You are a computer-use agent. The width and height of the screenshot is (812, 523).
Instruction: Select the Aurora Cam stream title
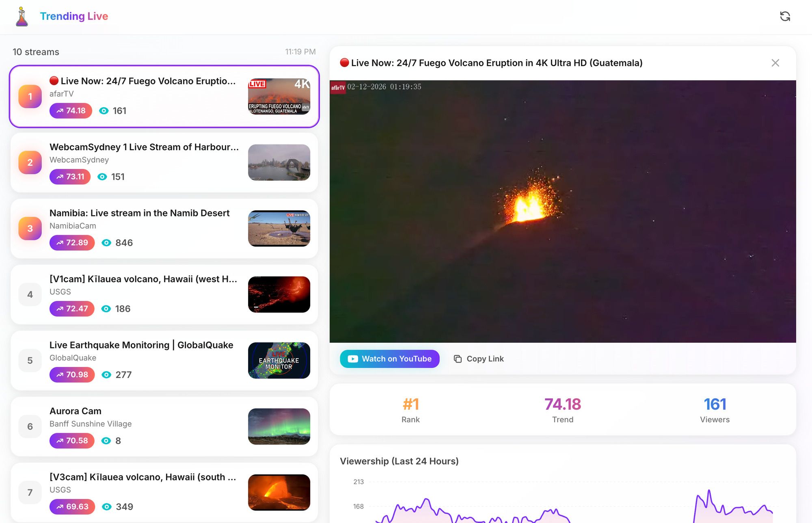point(76,411)
